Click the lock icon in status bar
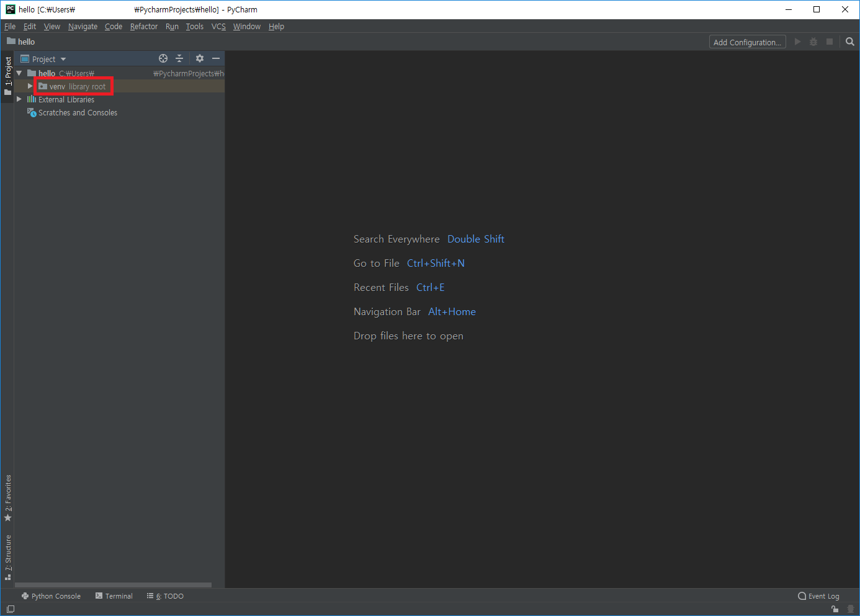Viewport: 860px width, 616px height. pos(835,609)
